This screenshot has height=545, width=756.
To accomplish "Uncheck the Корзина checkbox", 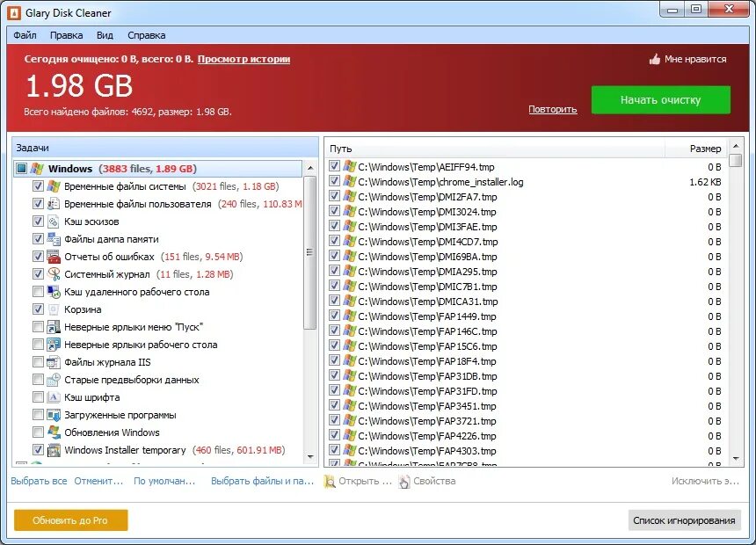I will [x=38, y=309].
